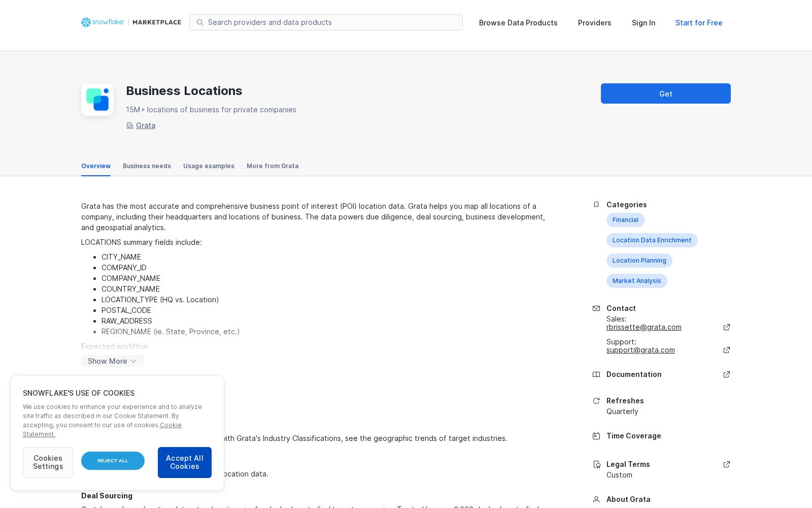This screenshot has height=508, width=812.
Task: Click the building icon beside Grata
Action: (130, 125)
